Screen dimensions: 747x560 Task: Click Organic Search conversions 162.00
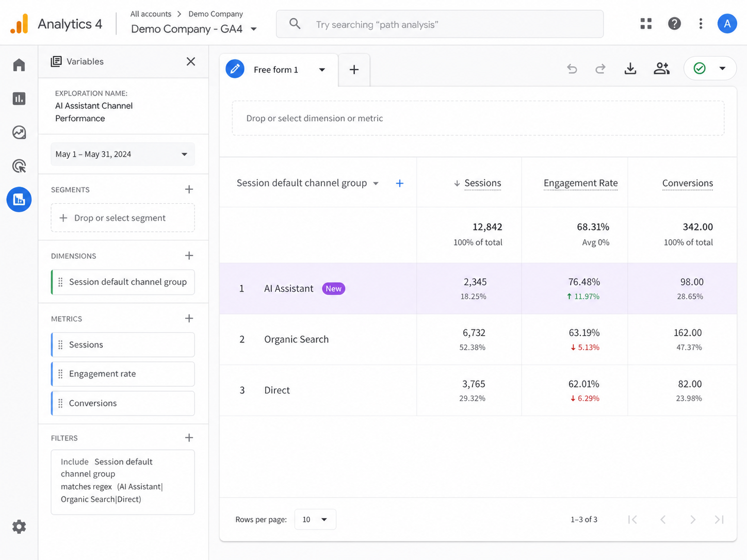click(688, 333)
